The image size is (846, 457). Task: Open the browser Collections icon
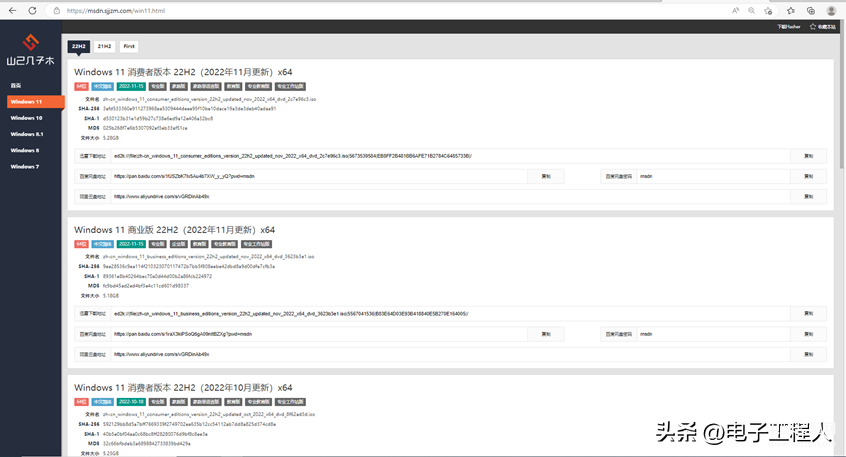click(811, 10)
